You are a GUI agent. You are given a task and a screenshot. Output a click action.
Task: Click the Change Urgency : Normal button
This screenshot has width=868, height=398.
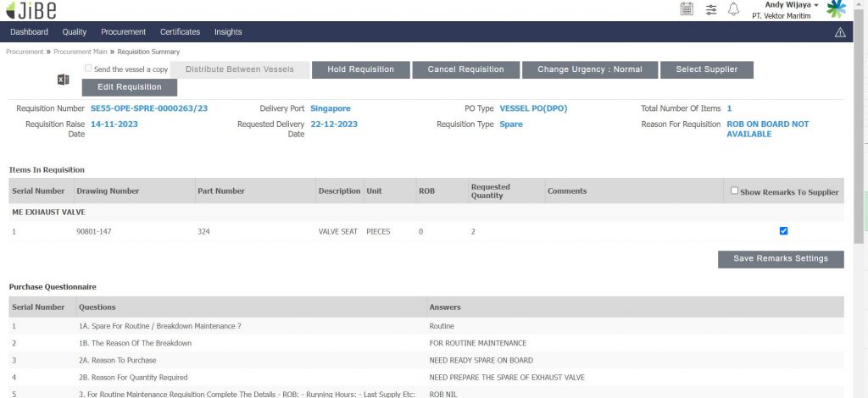[589, 69]
